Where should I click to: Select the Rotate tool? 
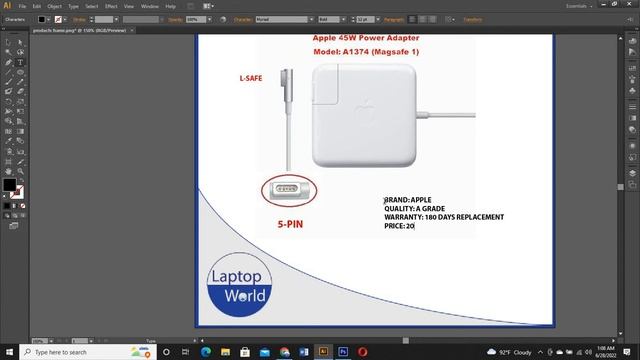(x=8, y=102)
